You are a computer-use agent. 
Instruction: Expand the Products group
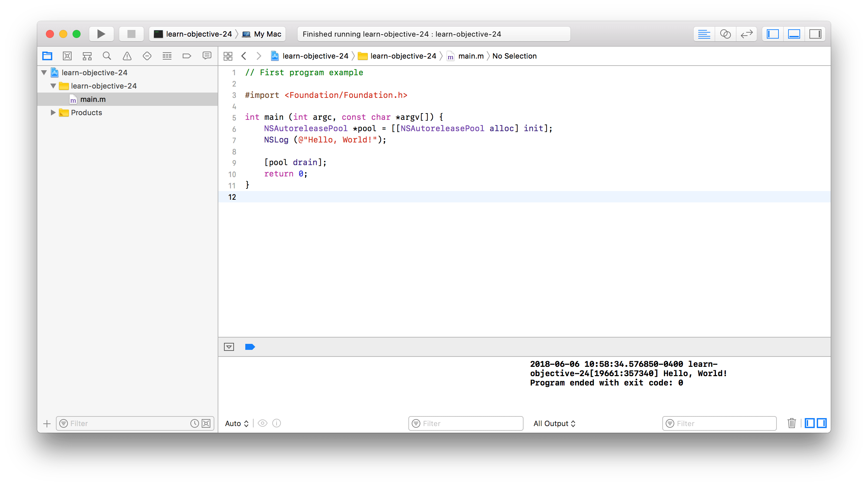coord(53,112)
